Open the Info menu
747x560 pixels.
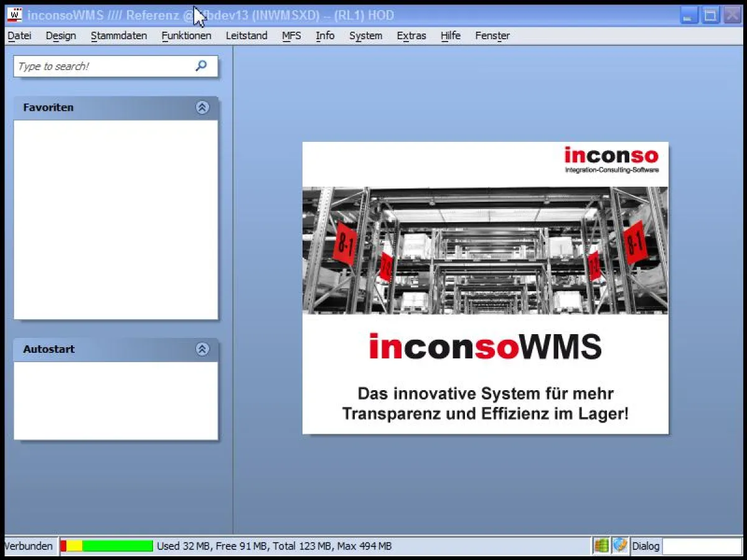pyautogui.click(x=324, y=35)
